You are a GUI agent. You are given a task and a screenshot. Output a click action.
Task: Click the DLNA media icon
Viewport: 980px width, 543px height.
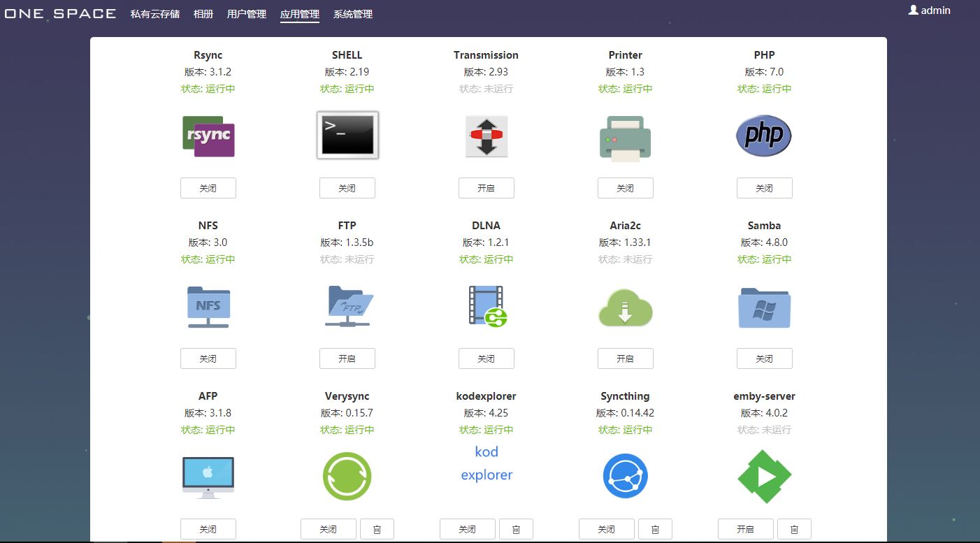[x=487, y=306]
